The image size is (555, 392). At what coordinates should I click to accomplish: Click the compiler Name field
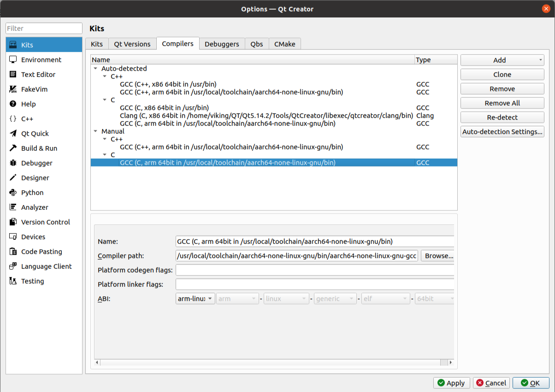315,241
